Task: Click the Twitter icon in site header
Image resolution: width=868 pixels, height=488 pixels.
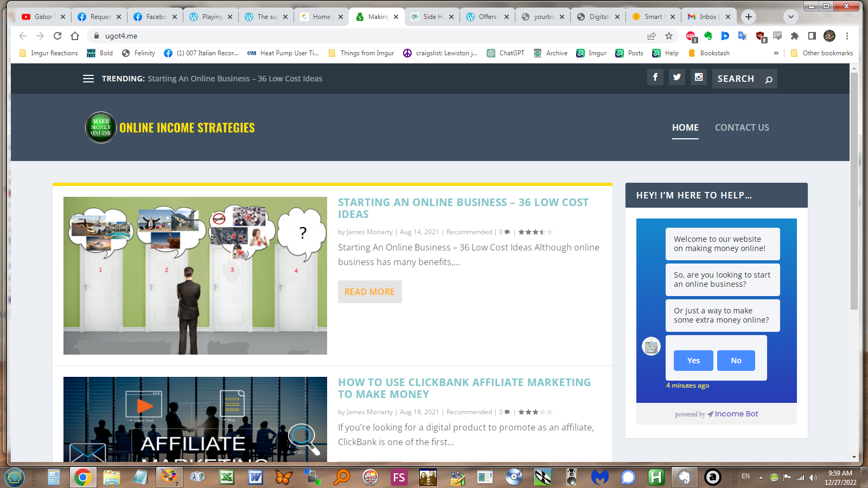Action: (677, 77)
